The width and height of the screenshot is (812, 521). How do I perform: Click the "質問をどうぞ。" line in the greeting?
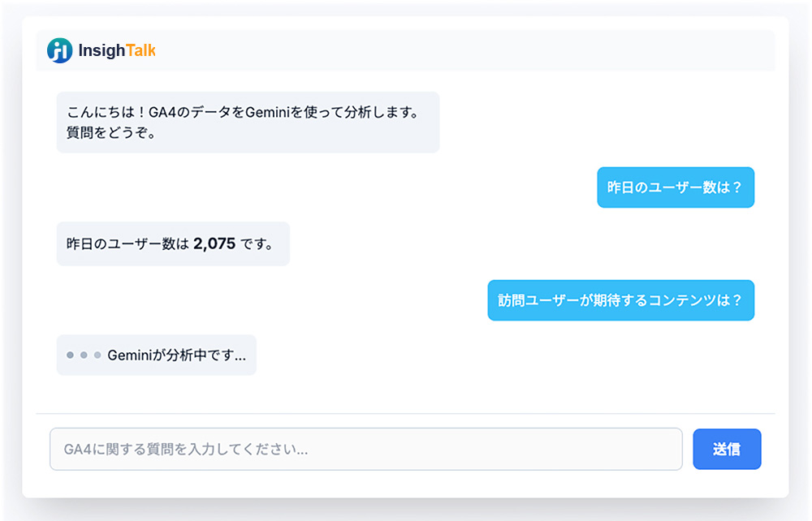[x=111, y=132]
